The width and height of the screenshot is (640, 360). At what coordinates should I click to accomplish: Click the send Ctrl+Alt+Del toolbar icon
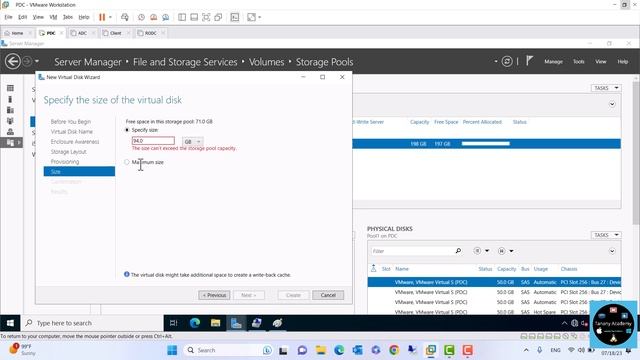pyautogui.click(x=125, y=17)
